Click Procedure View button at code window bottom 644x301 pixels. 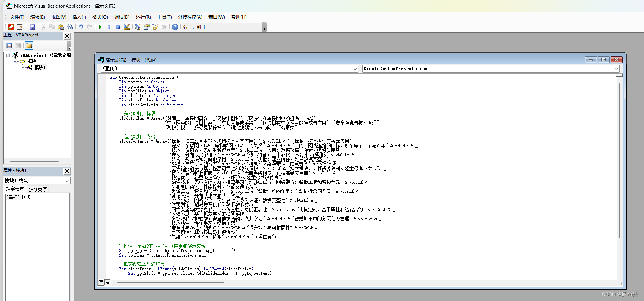tap(101, 282)
